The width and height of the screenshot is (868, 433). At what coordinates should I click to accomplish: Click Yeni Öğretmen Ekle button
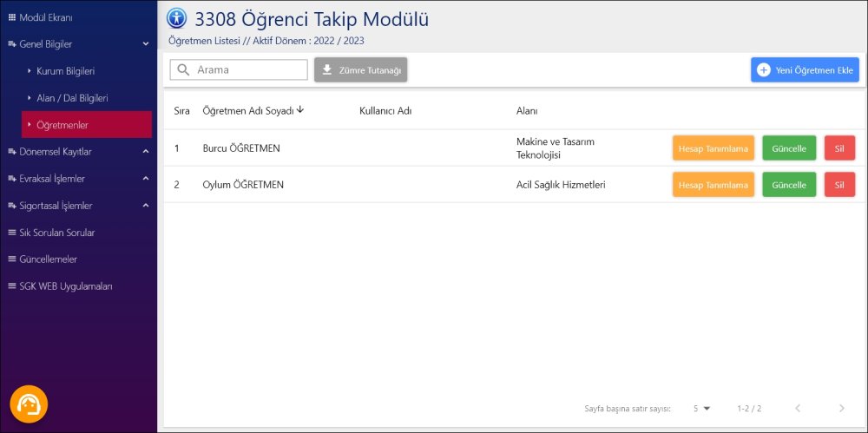click(x=805, y=70)
